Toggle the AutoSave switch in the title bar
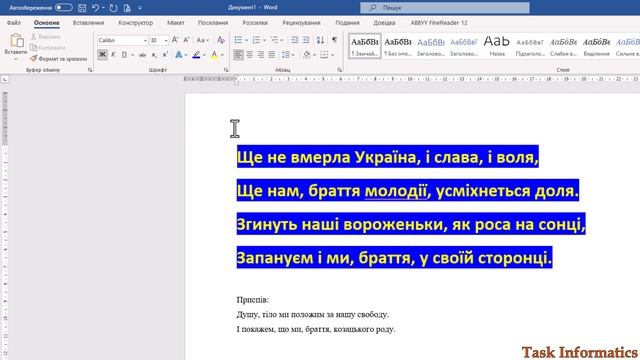The image size is (640, 360). pos(63,7)
